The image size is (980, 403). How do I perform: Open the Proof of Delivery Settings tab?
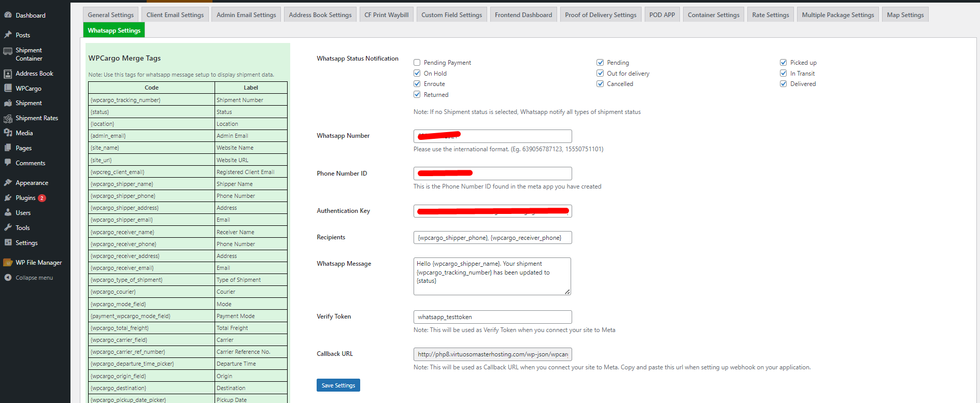tap(600, 15)
